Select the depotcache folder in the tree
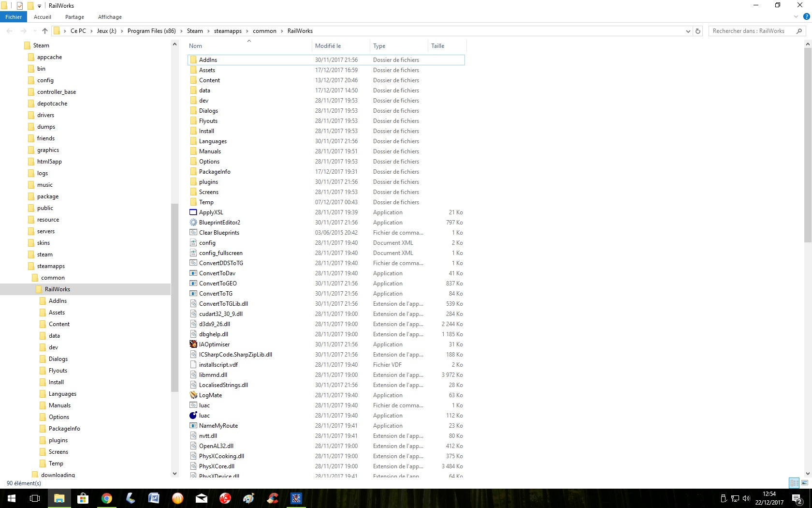The width and height of the screenshot is (812, 508). 52,104
